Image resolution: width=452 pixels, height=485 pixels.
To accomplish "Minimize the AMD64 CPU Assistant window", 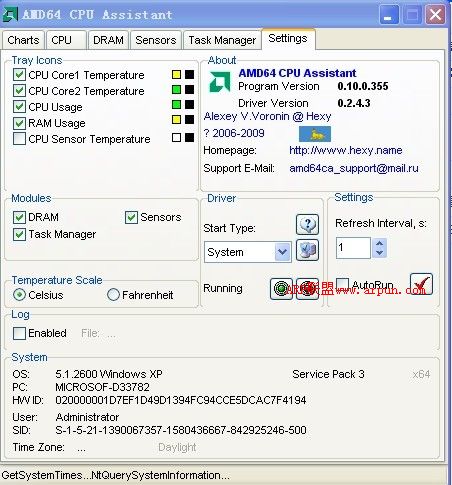I will click(x=389, y=15).
